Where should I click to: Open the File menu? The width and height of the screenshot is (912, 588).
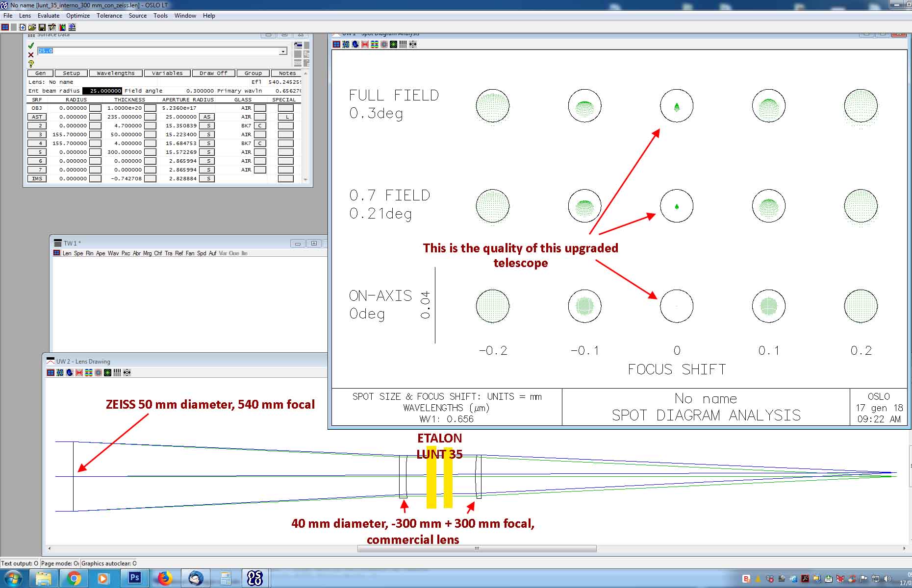coord(8,16)
